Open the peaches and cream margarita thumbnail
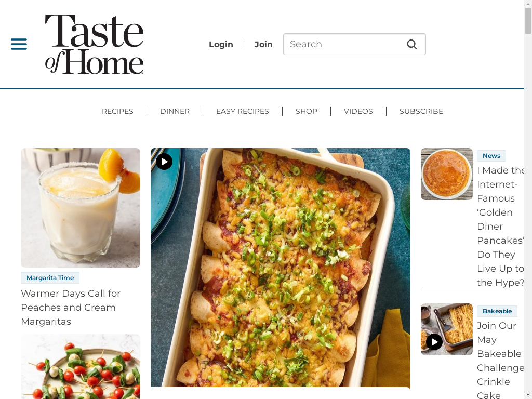The height and width of the screenshot is (399, 532). [x=81, y=208]
